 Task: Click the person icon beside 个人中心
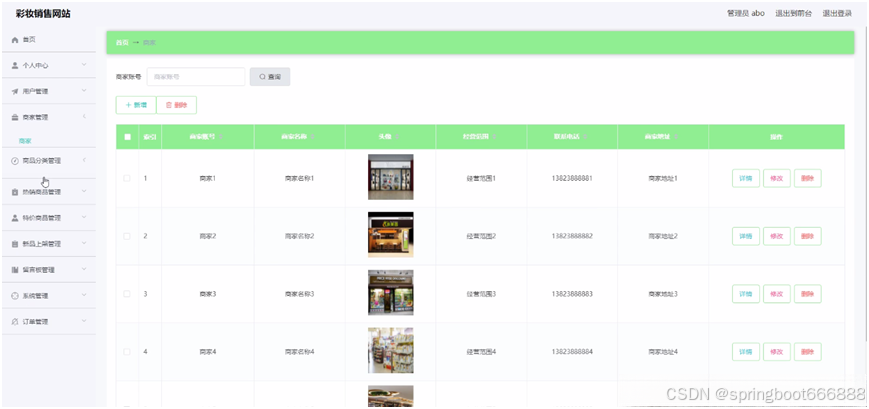(15, 65)
